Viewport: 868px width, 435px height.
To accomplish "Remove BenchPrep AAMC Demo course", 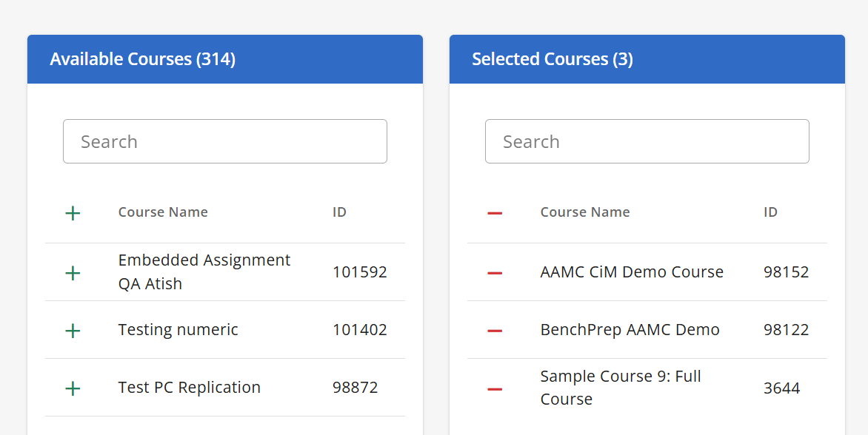I will (x=495, y=331).
